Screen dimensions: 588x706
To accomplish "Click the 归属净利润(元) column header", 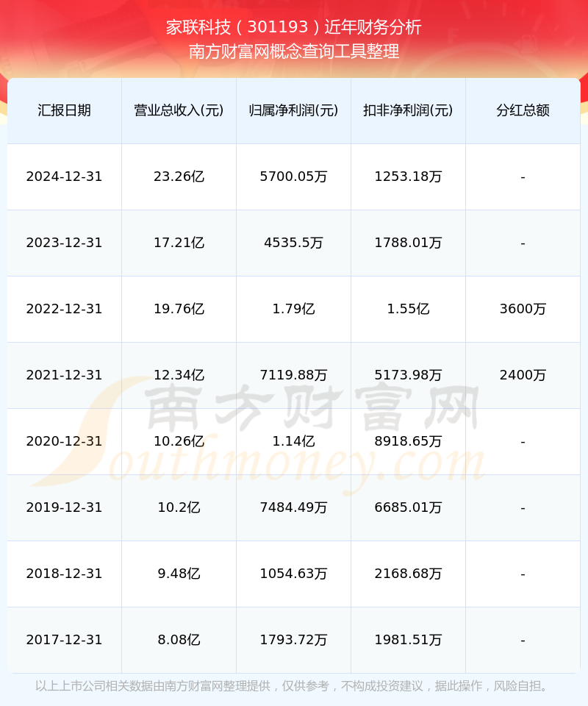I will tap(294, 110).
